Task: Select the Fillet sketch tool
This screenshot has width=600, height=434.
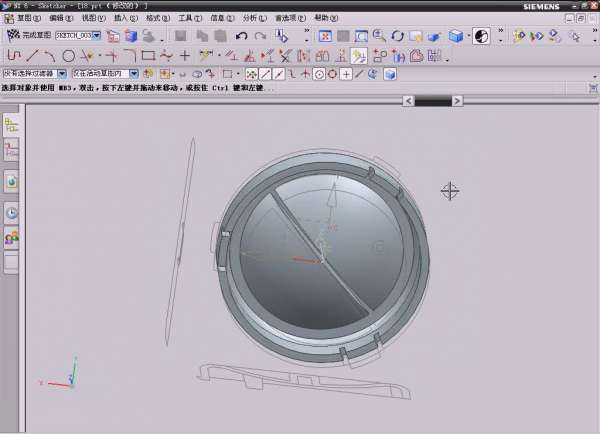Action: point(130,56)
